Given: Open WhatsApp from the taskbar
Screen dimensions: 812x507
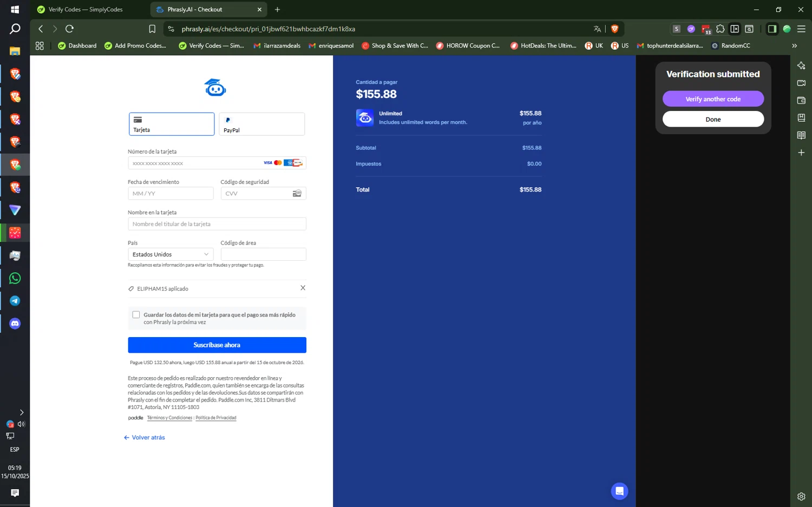Looking at the screenshot, I should (15, 278).
